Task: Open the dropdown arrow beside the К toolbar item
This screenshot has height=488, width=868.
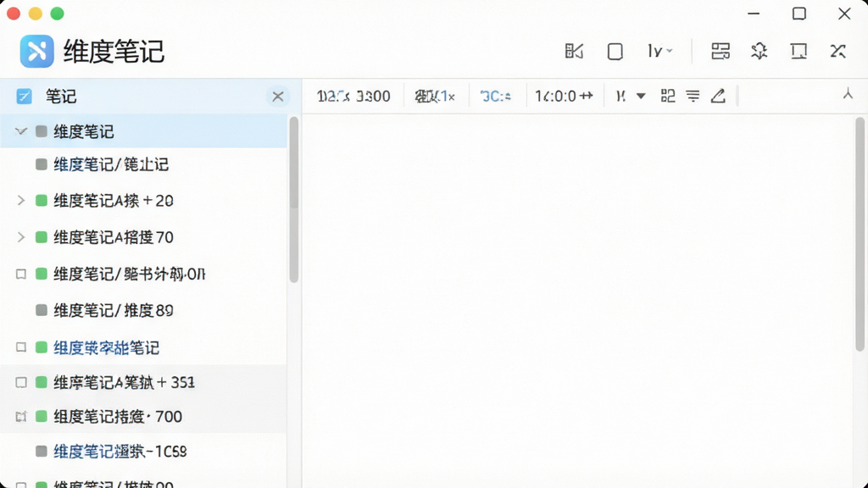Action: (x=641, y=97)
